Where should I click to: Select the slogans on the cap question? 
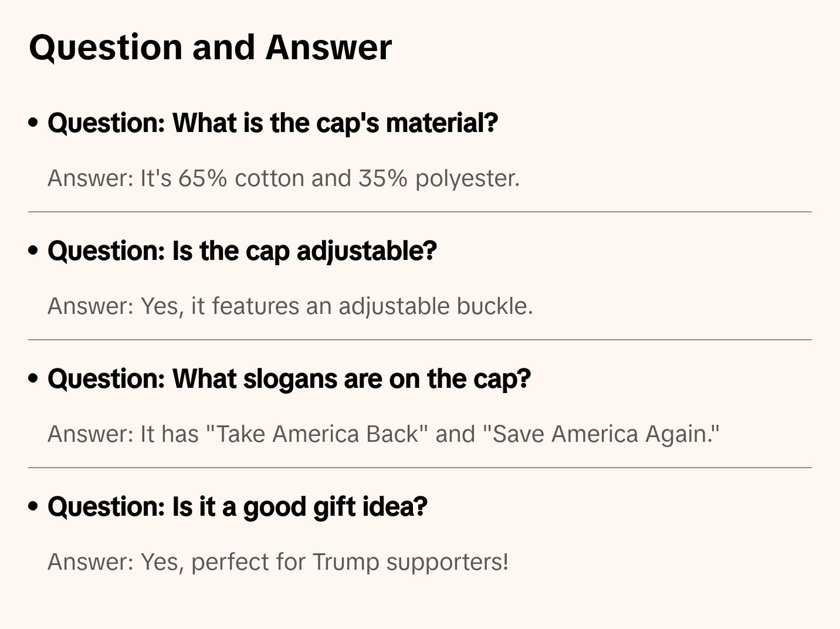point(289,379)
